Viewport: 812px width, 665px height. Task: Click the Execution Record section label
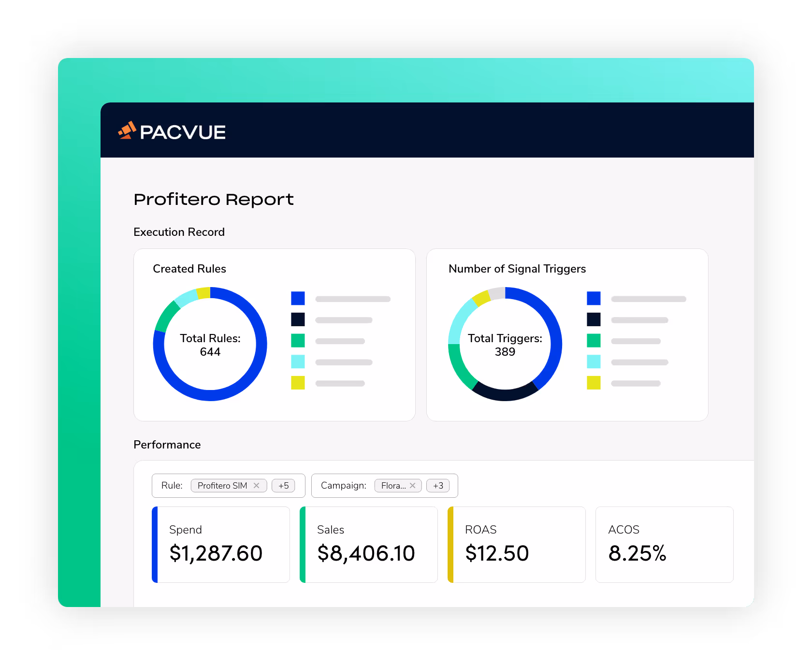179,232
